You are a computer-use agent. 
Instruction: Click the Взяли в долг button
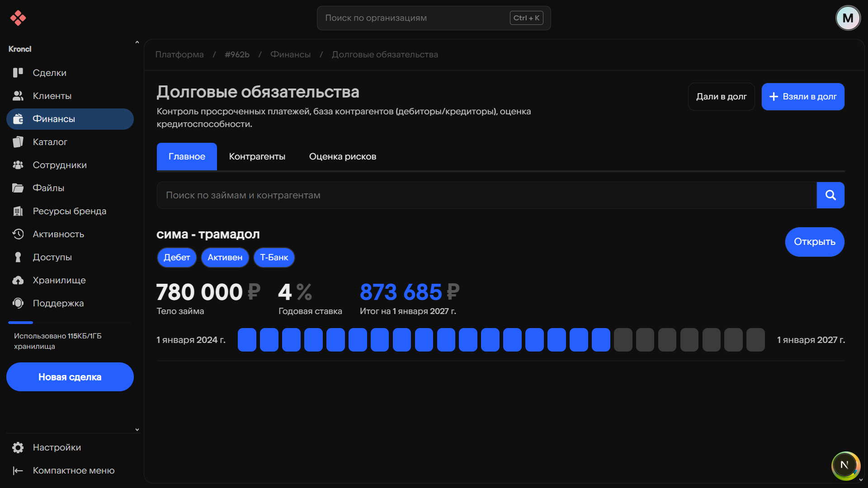pos(802,97)
